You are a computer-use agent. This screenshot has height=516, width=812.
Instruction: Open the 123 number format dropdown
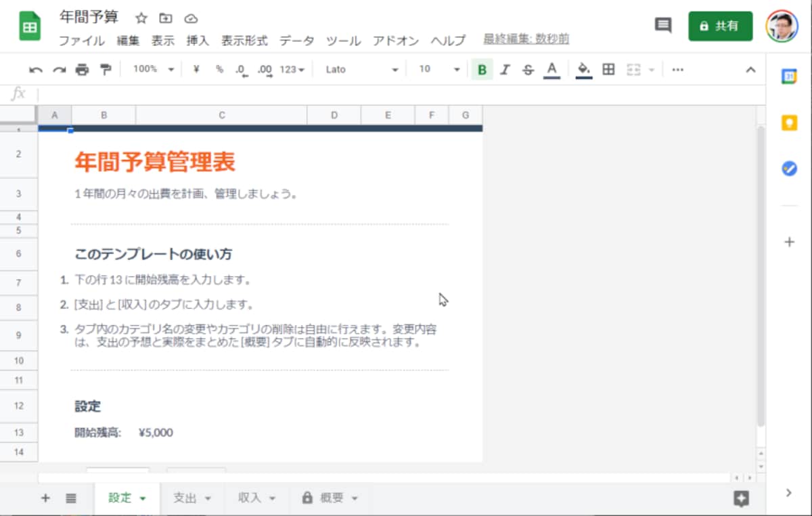[292, 69]
